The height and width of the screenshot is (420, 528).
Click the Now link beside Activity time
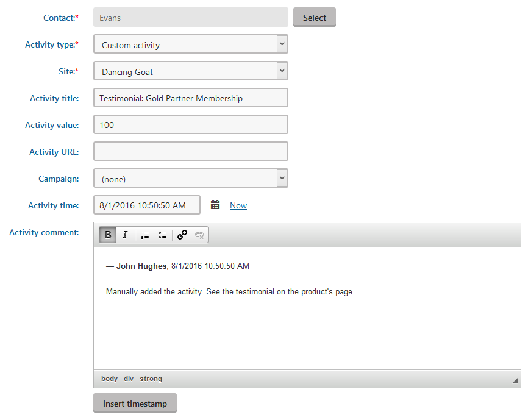[x=238, y=205]
